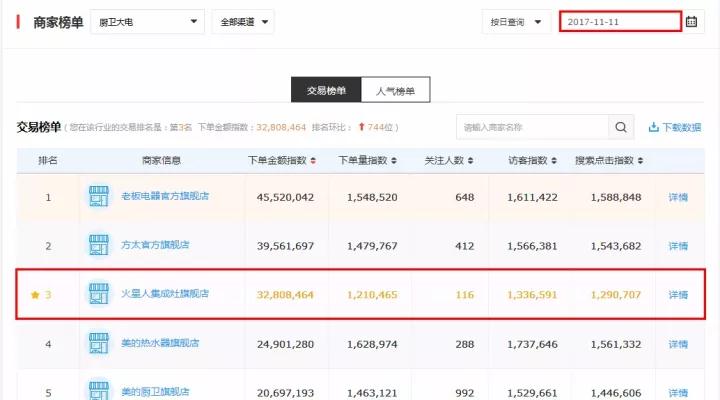Screen dimensions: 720x400
Task: Click store icon for 老板电器官方旗舰店
Action: (99, 197)
